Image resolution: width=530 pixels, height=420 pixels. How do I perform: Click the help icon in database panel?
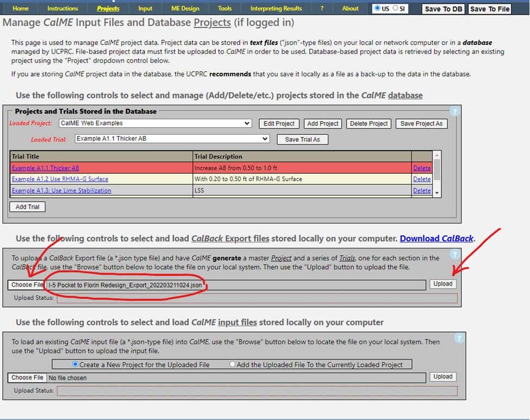[455, 111]
